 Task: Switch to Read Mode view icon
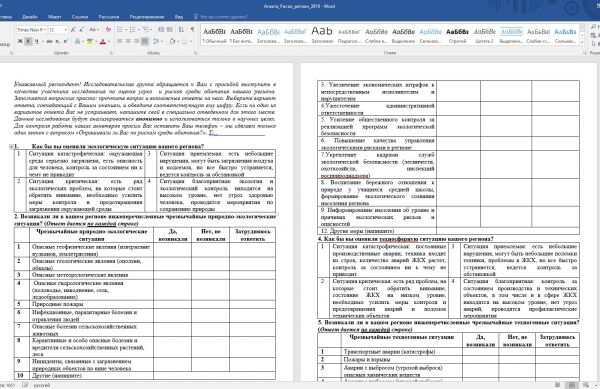click(558, 385)
